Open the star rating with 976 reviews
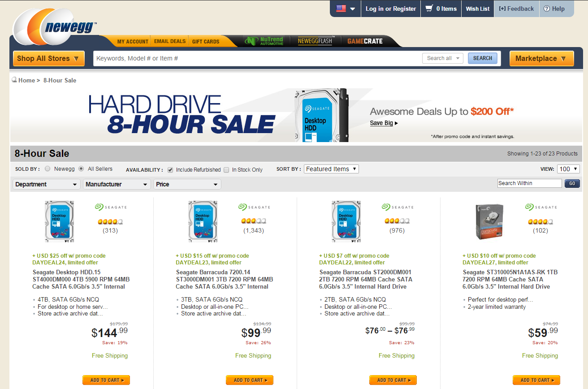Viewport: 588px width, 389px height. click(x=397, y=221)
